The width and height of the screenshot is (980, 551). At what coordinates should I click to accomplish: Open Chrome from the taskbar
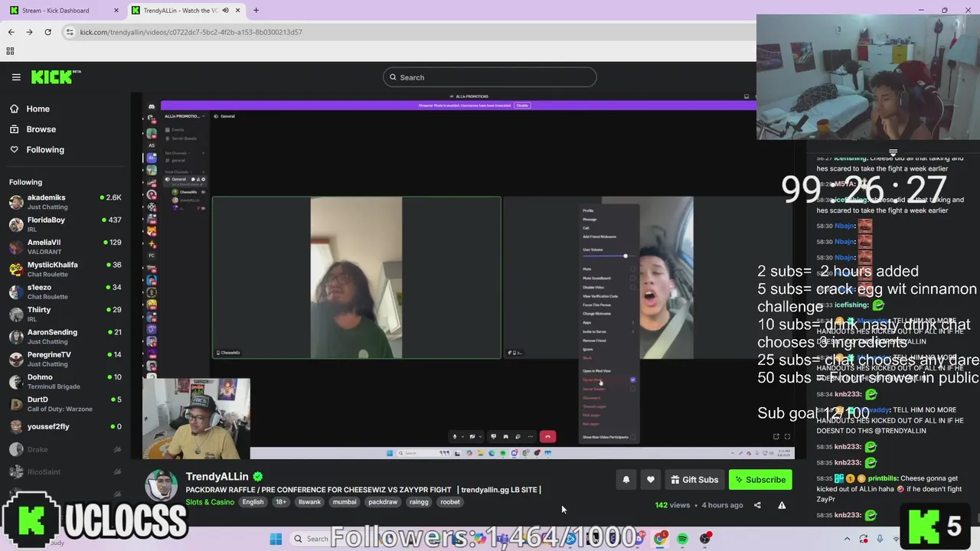coord(659,539)
